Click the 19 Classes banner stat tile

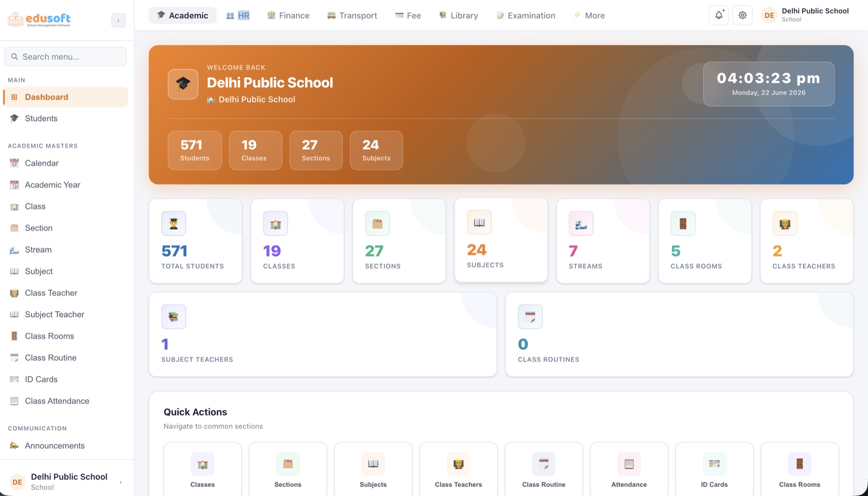pos(256,151)
